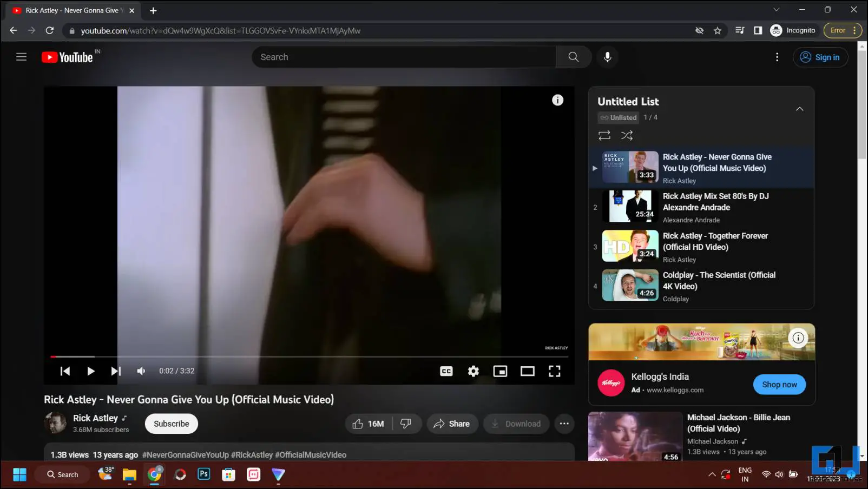
Task: Toggle shuffle playlist
Action: 627,135
